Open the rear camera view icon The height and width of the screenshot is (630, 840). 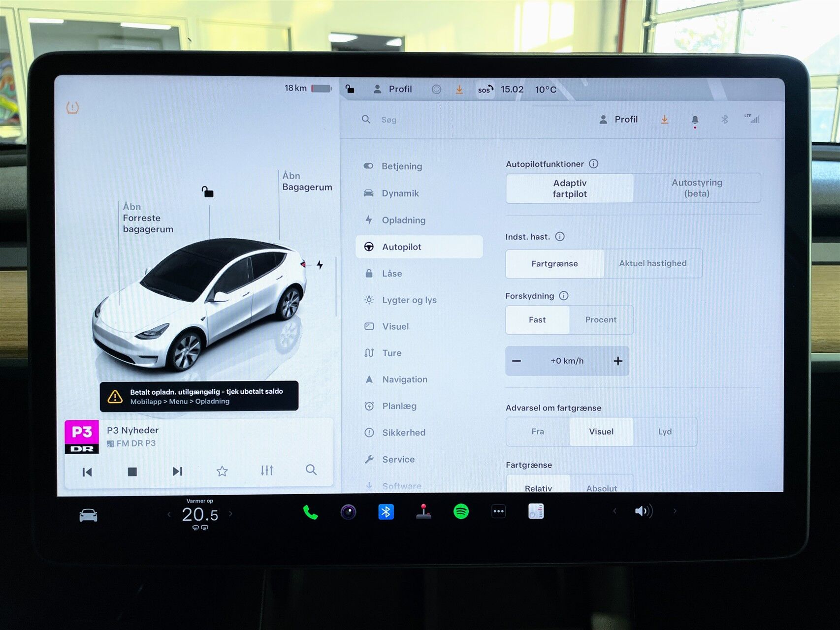[349, 512]
